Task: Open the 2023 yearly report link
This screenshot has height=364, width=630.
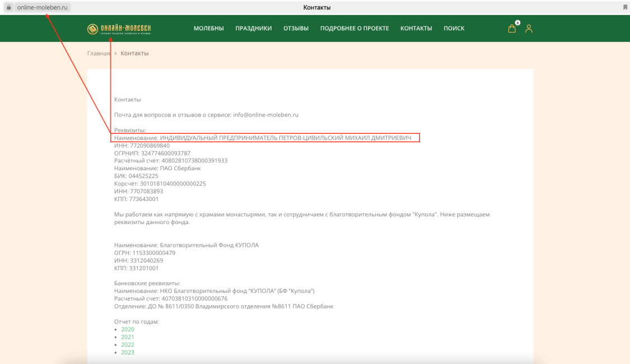Action: click(x=127, y=352)
